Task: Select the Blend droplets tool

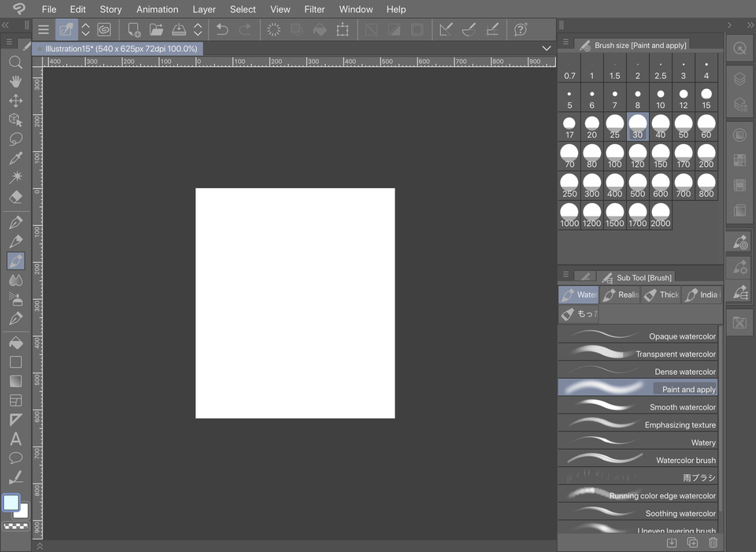Action: click(x=16, y=280)
